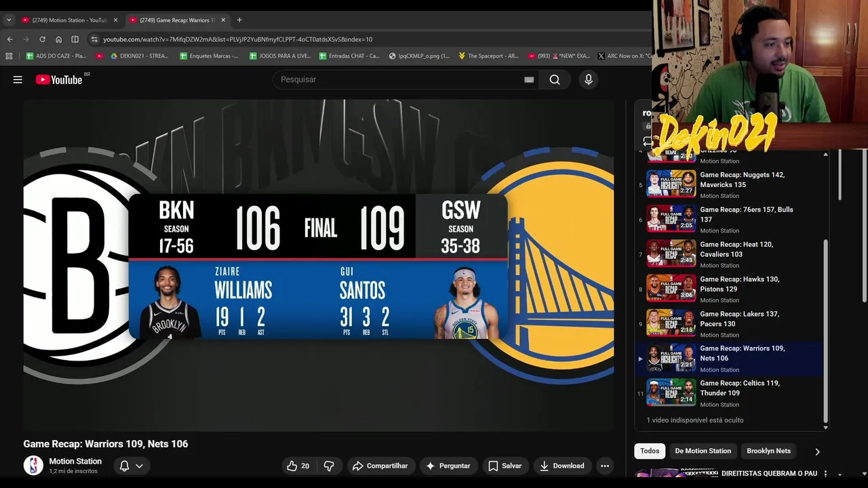Select the De Motion Station chip

(703, 451)
